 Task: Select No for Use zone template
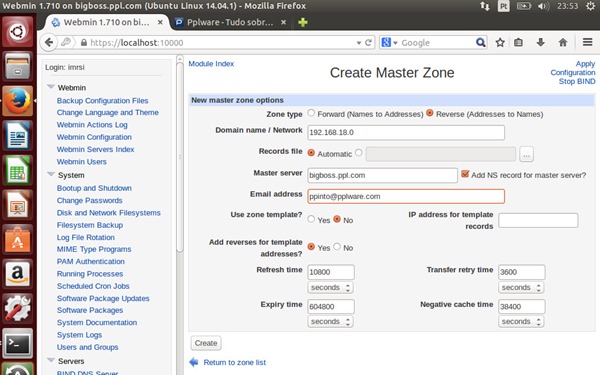coord(337,219)
